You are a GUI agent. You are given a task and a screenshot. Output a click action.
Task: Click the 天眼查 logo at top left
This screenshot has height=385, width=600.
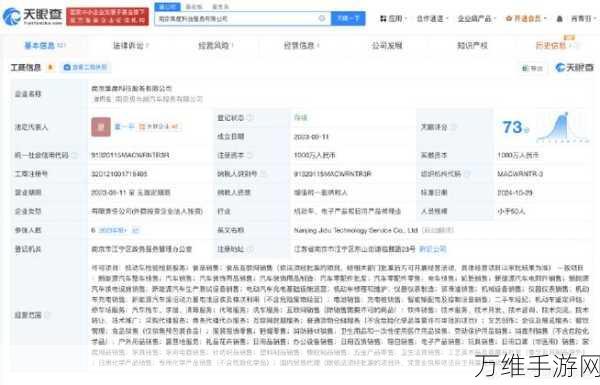tap(33, 16)
